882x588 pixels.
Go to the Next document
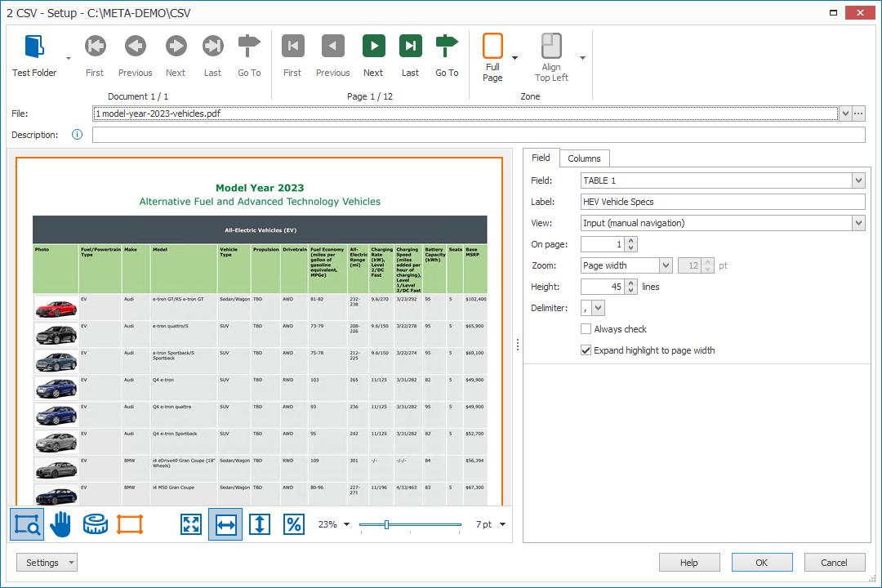tap(176, 46)
